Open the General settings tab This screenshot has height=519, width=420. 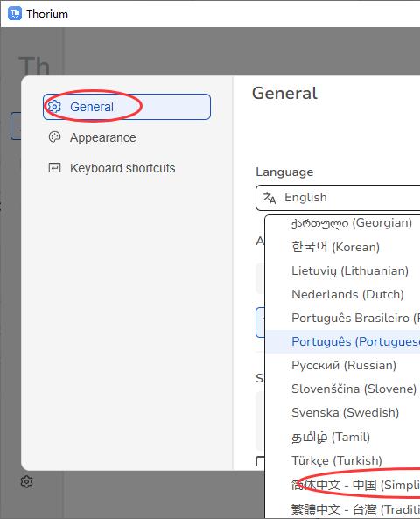127,107
